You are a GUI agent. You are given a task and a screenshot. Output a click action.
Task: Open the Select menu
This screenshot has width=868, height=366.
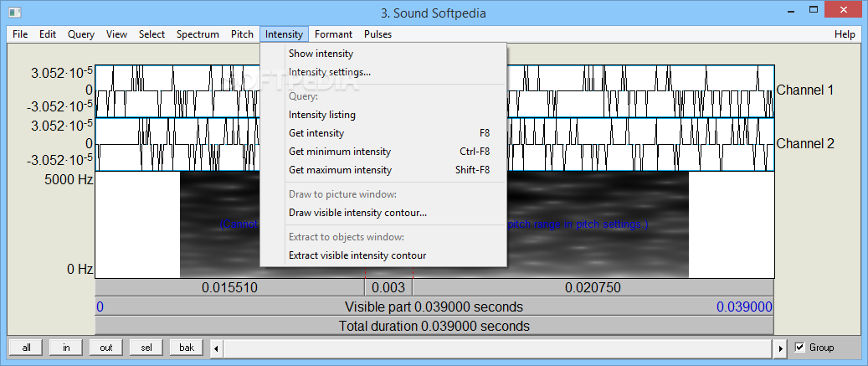(x=152, y=34)
